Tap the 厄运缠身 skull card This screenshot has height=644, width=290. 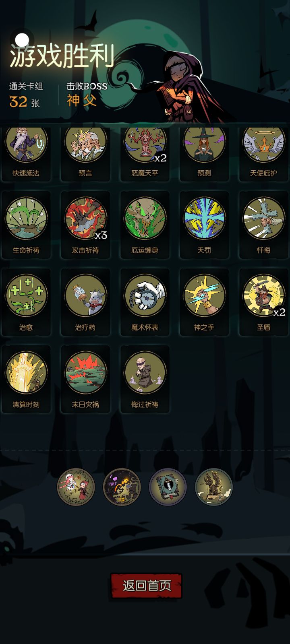point(145,225)
